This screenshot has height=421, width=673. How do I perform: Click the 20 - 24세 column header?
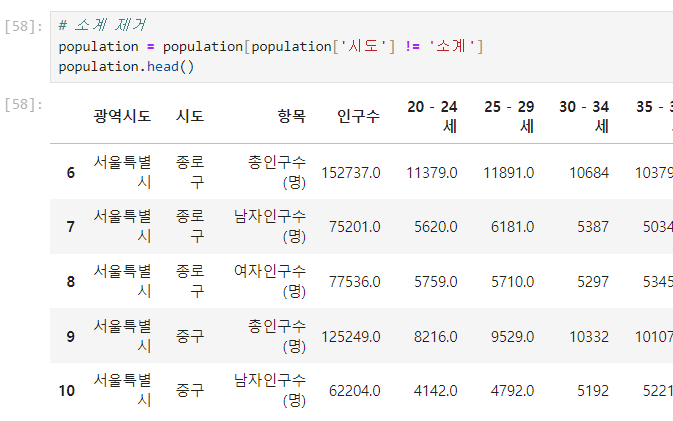tap(432, 116)
